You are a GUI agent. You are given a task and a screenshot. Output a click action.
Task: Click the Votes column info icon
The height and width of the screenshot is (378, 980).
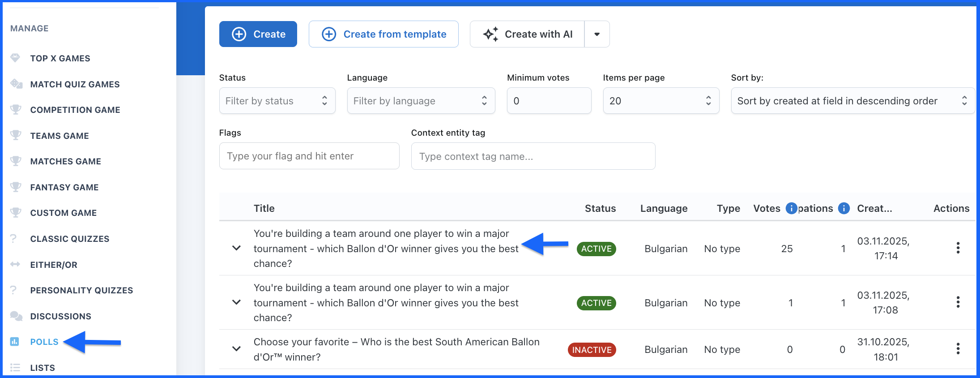791,208
